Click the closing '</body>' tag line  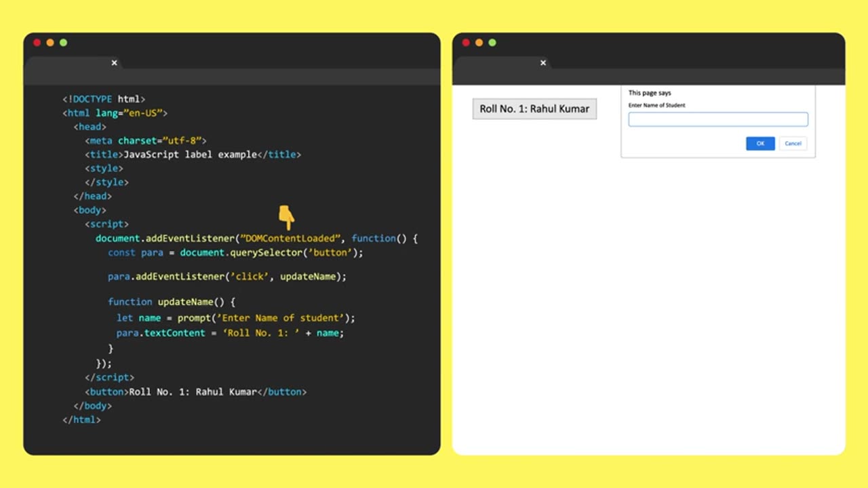point(93,406)
